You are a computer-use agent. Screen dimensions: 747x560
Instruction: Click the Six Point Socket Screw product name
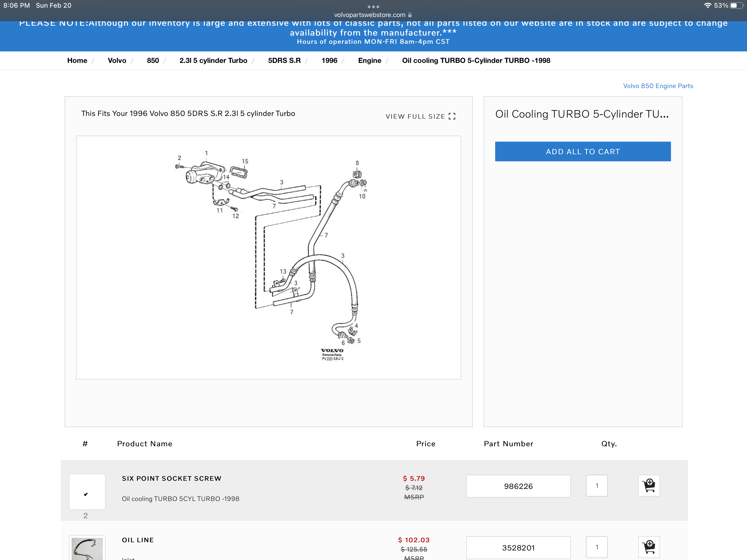click(171, 478)
